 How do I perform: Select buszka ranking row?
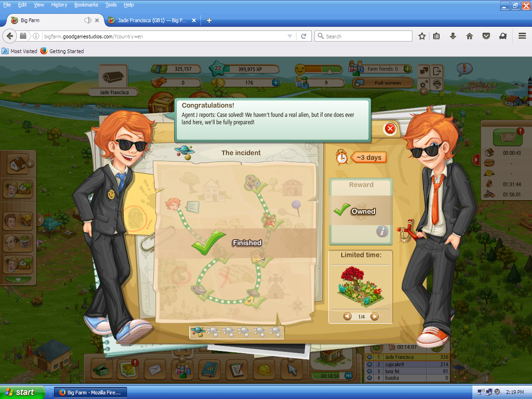click(407, 378)
